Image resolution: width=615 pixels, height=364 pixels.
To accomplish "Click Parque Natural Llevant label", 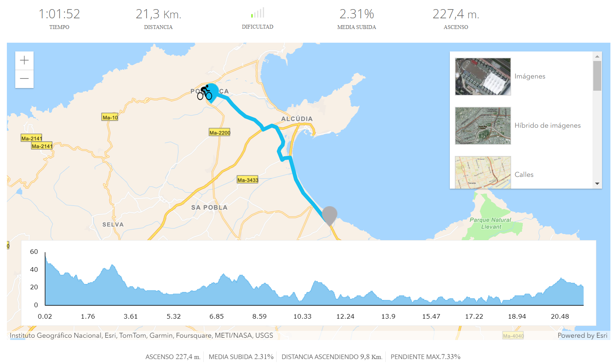I will click(491, 223).
